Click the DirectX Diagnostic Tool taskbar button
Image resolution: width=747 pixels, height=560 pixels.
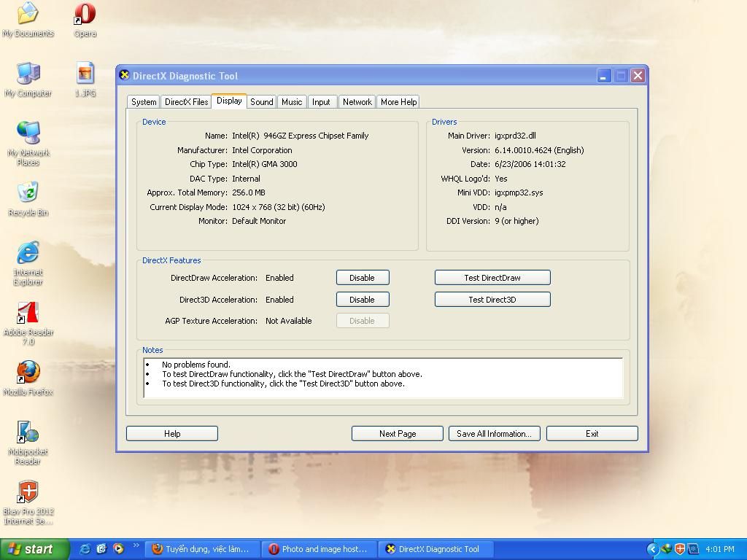(x=436, y=549)
